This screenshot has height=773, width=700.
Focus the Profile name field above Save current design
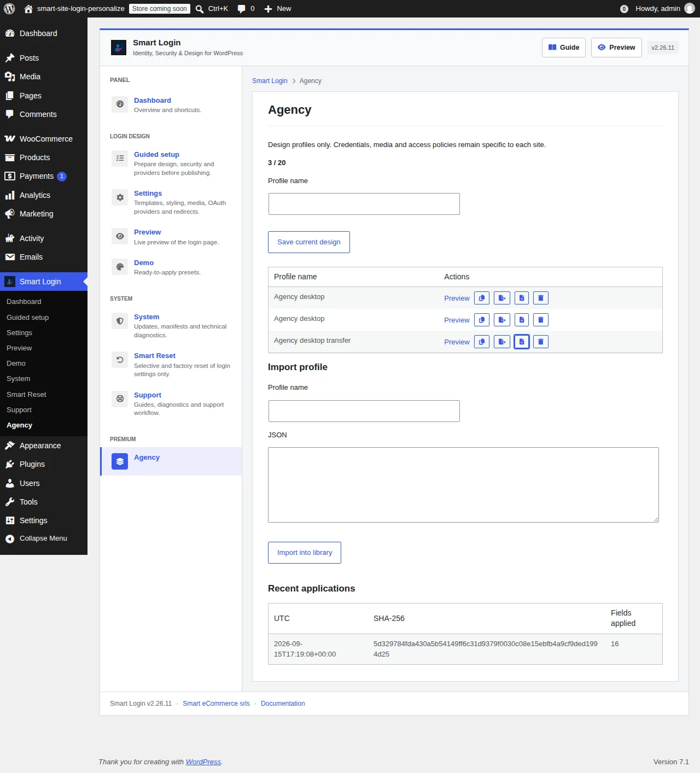(x=364, y=204)
